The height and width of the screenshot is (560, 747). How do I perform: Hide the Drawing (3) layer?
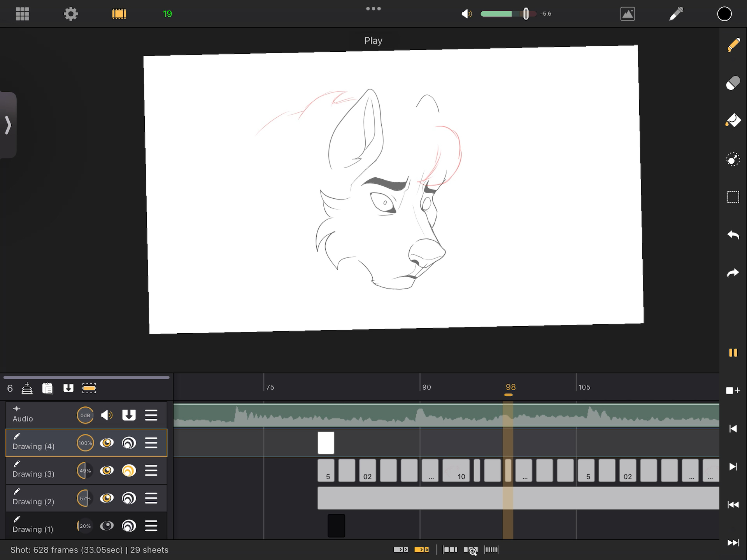(x=107, y=471)
